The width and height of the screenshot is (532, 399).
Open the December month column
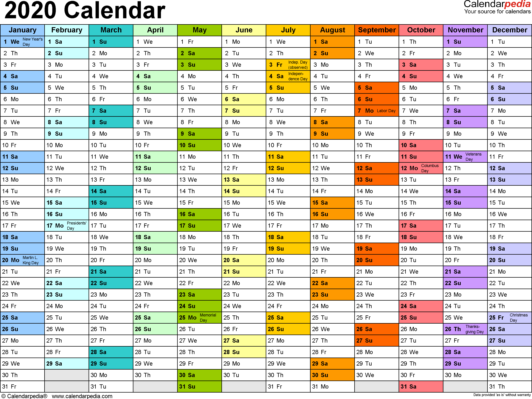(x=505, y=31)
